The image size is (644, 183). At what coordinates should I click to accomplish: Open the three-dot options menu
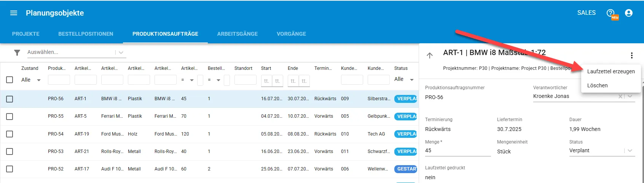click(x=632, y=55)
